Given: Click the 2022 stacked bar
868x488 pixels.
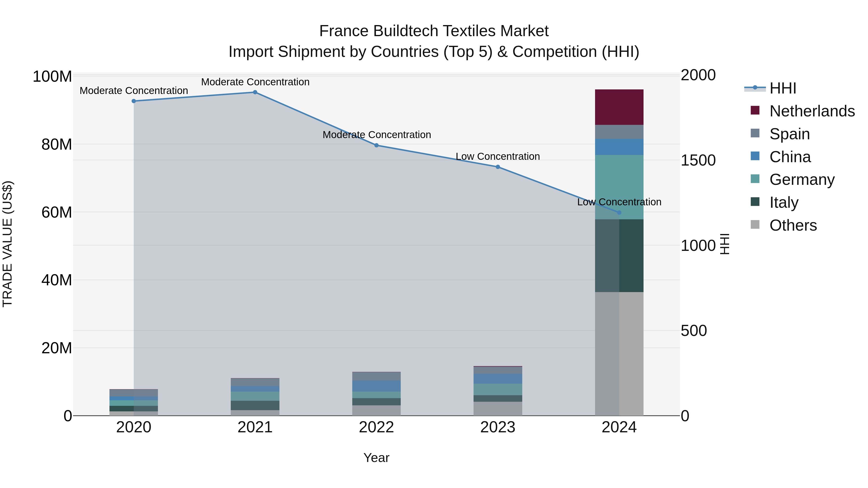Looking at the screenshot, I should tap(376, 394).
